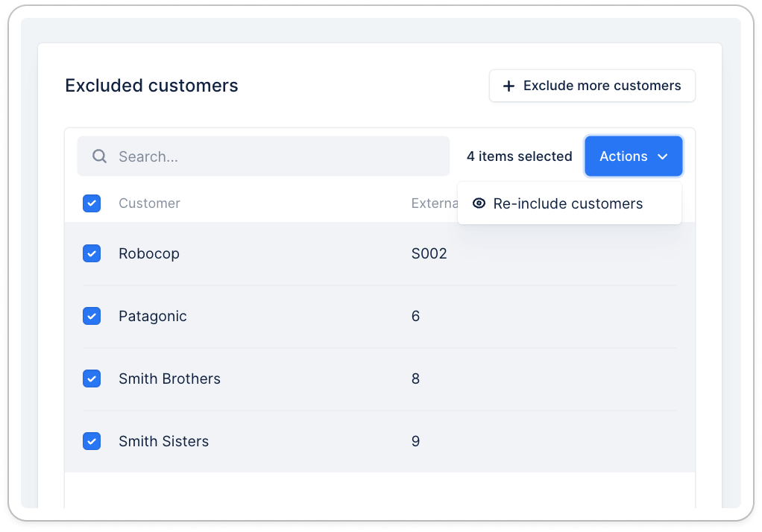Collapse the Actions dropdown menu
The height and width of the screenshot is (532, 762).
pos(632,156)
